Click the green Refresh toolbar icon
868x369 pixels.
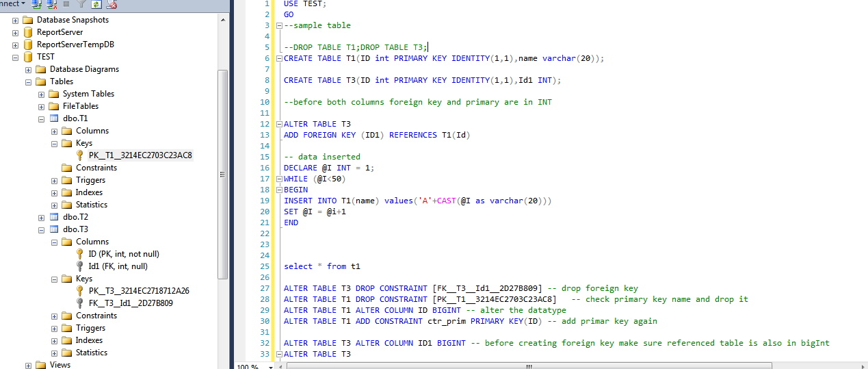pos(96,4)
